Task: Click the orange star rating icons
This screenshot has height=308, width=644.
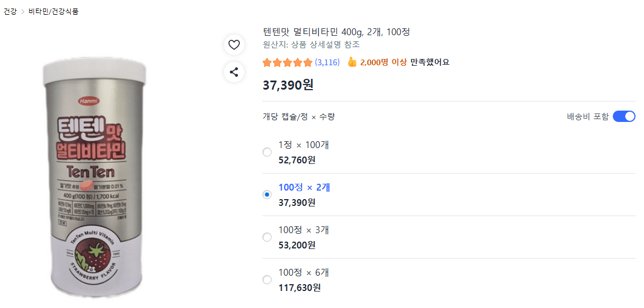Action: coord(287,62)
